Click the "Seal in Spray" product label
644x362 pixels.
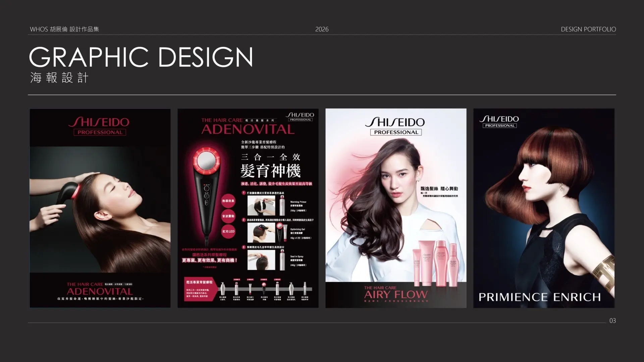click(x=297, y=256)
